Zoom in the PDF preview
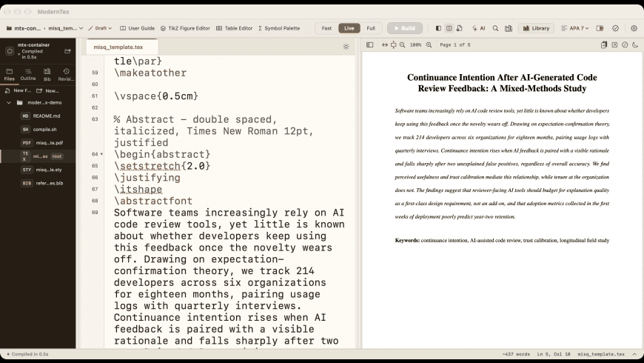The image size is (644, 363). [429, 44]
